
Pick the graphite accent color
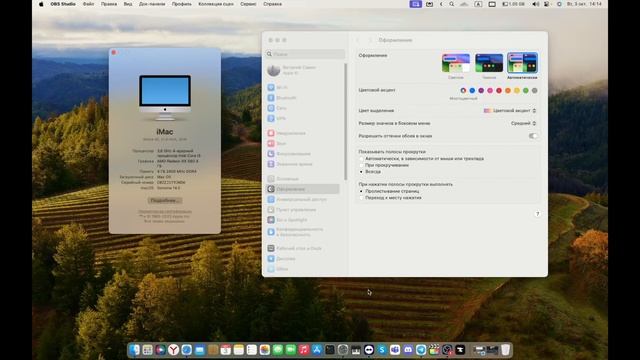(535, 91)
